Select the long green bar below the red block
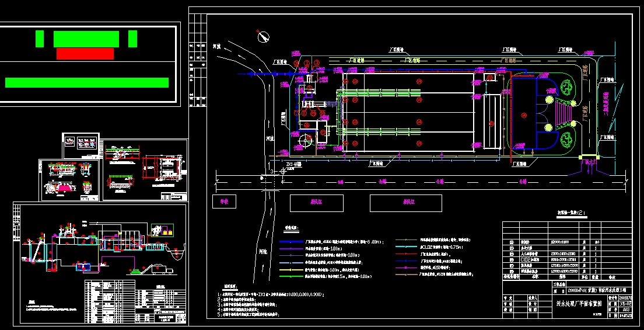The width and height of the screenshot is (644, 330). (x=87, y=83)
